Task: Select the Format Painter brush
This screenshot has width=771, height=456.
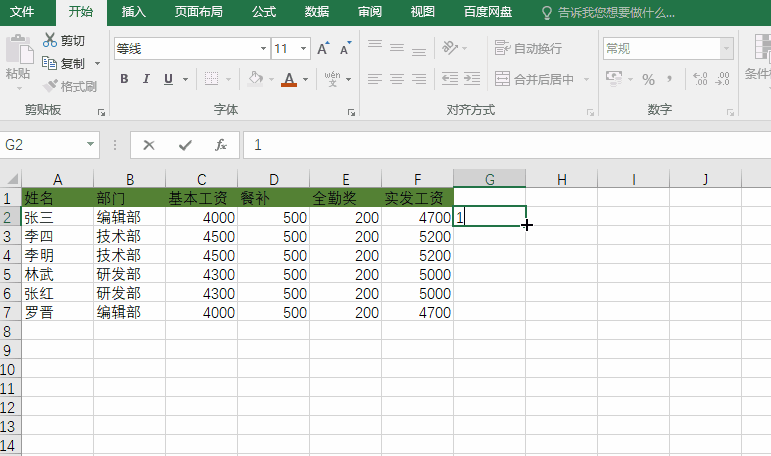Action: pyautogui.click(x=50, y=86)
